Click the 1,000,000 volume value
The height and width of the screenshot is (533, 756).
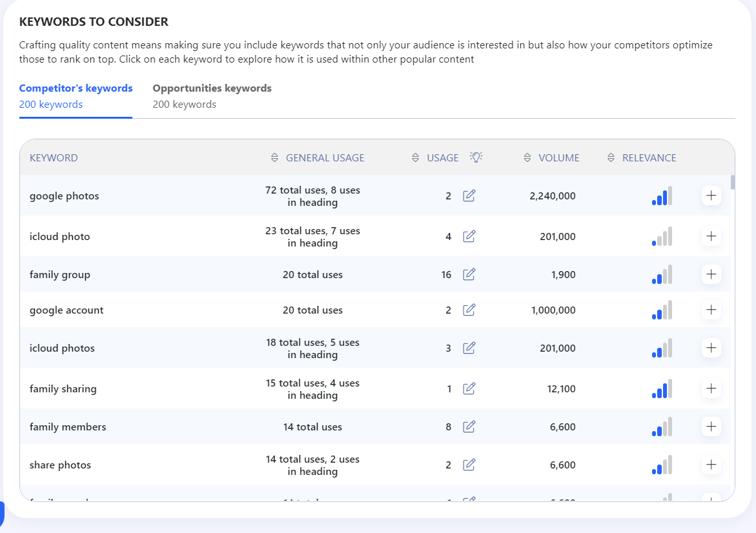553,310
